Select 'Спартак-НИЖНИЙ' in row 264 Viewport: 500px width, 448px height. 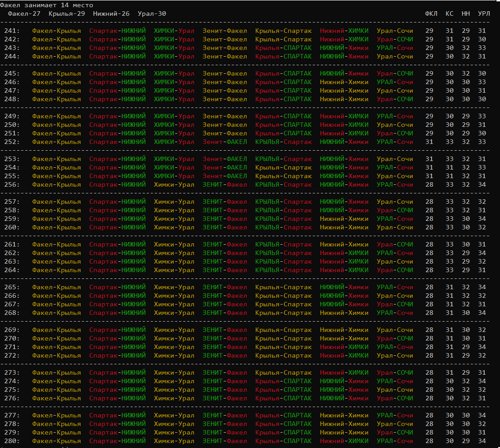coord(117,270)
